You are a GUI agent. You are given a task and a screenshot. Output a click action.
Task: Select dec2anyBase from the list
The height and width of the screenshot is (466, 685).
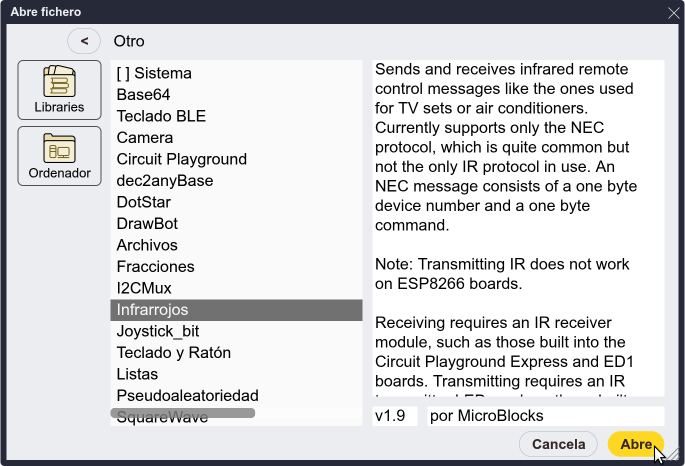click(236, 180)
